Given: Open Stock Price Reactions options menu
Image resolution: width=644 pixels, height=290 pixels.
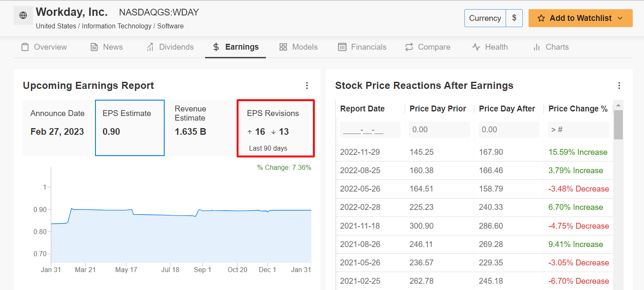Looking at the screenshot, I should coord(619,86).
